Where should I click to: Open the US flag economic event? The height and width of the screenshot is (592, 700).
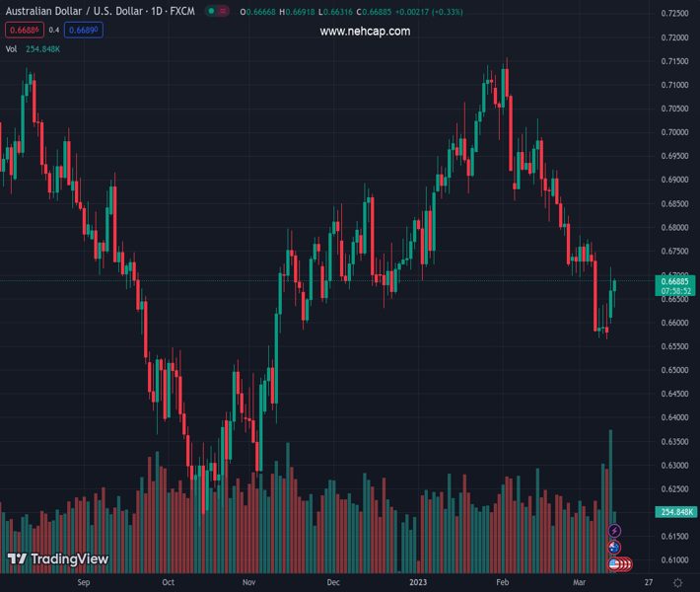pos(614,564)
